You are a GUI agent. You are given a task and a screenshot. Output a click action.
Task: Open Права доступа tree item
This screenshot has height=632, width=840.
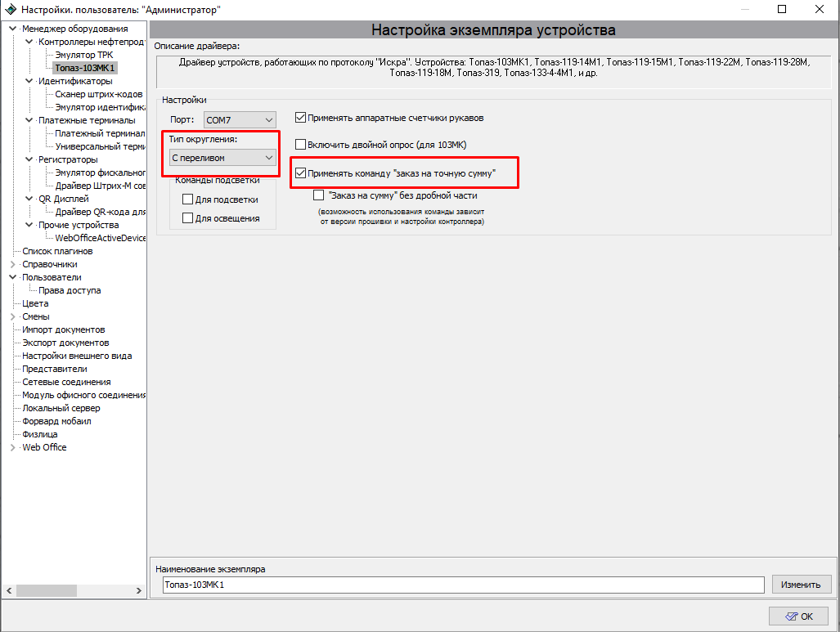(70, 290)
